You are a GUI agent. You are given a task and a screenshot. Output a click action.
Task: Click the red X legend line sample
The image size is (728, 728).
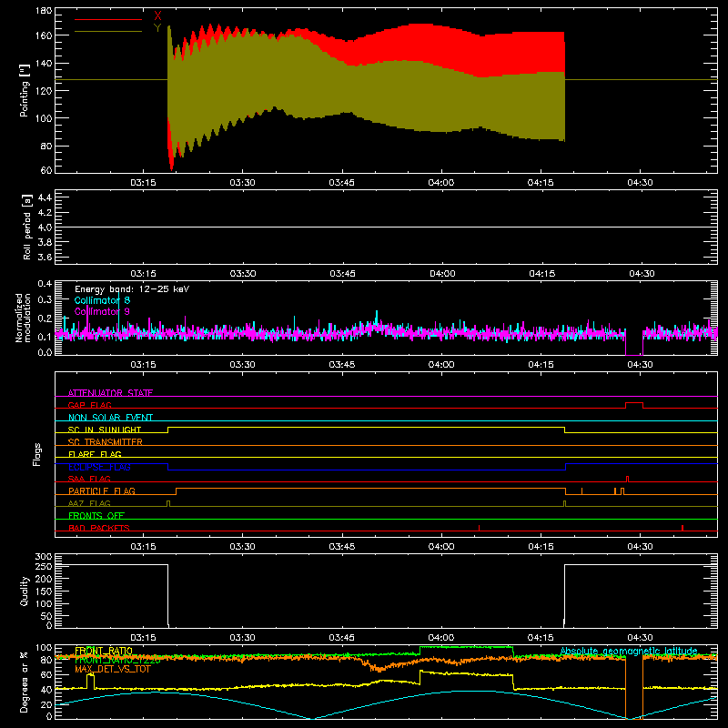(x=108, y=19)
